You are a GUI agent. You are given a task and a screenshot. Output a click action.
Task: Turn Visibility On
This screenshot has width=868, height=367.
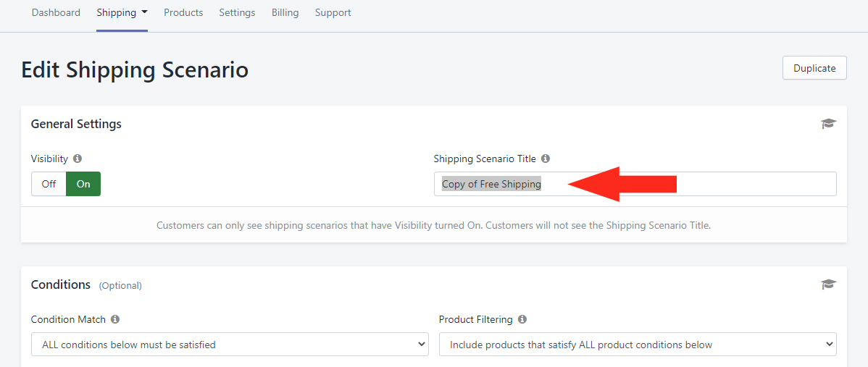[83, 184]
